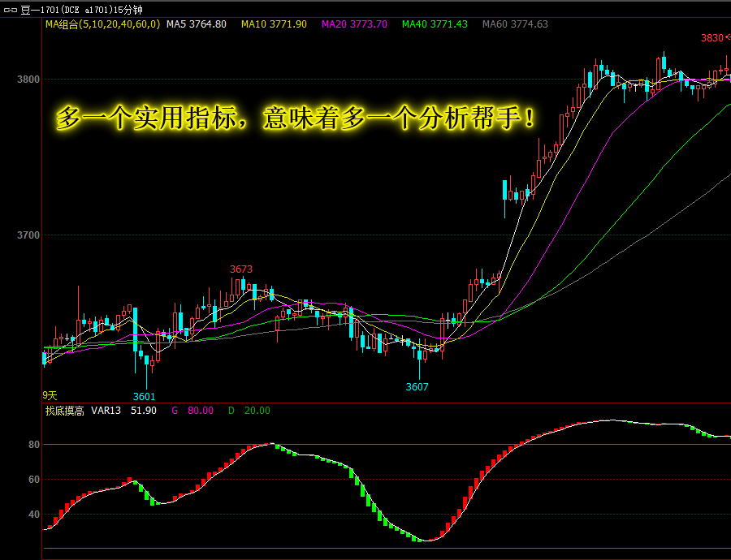The image size is (731, 560).
Task: Click the 3601 low price label
Action: 144,396
